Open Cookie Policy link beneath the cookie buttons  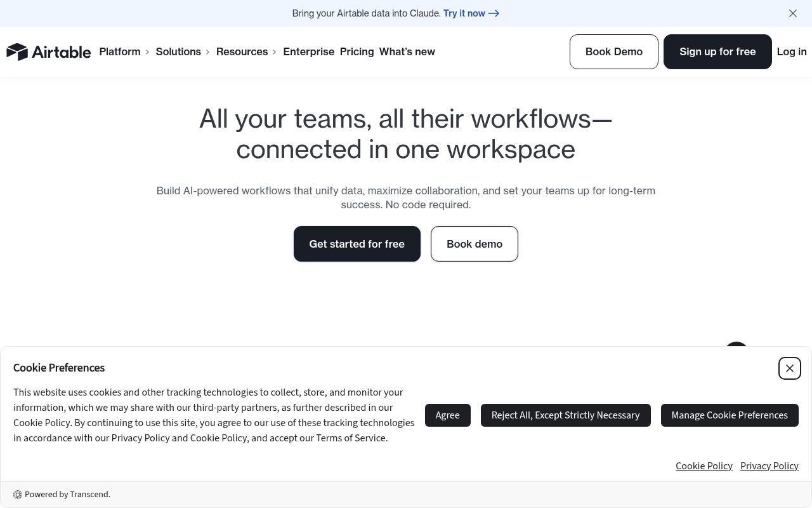[x=704, y=466]
